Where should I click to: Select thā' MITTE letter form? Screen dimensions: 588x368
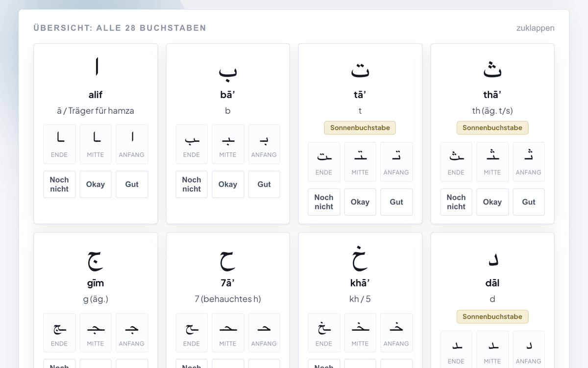pos(492,161)
